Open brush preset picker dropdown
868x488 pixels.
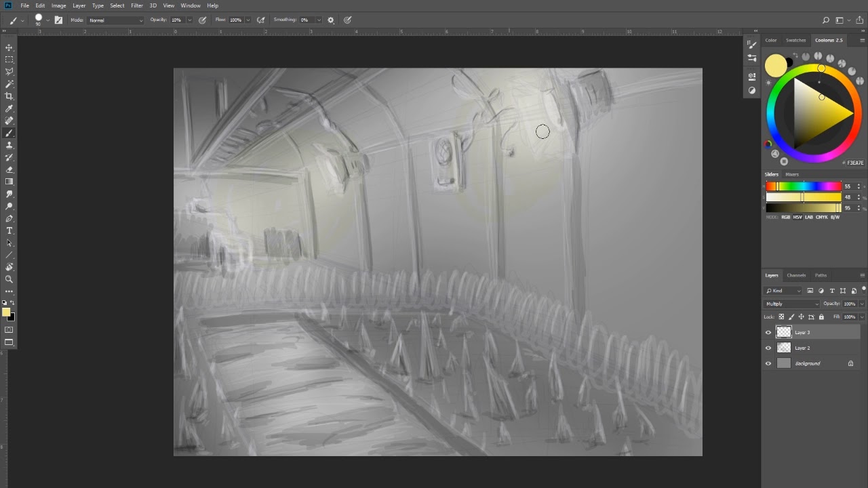click(47, 20)
